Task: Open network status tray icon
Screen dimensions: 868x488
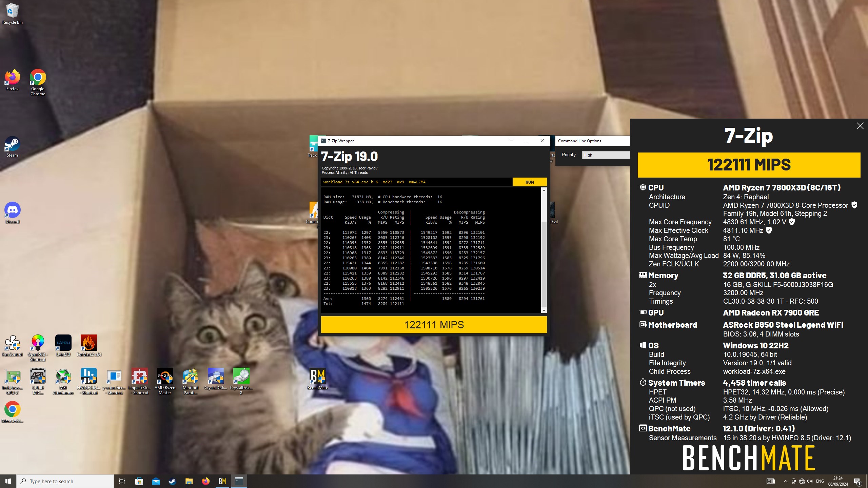Action: pos(802,481)
